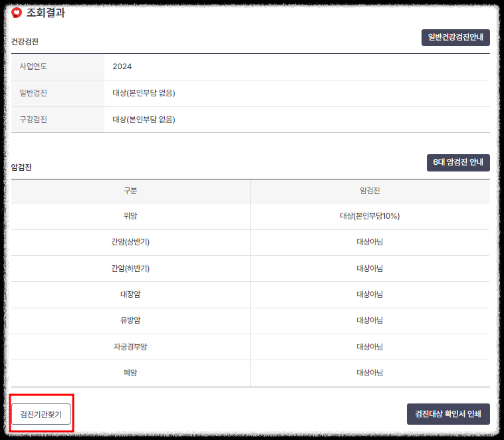Select the 암검진 section title
This screenshot has width=504, height=440.
click(21, 167)
